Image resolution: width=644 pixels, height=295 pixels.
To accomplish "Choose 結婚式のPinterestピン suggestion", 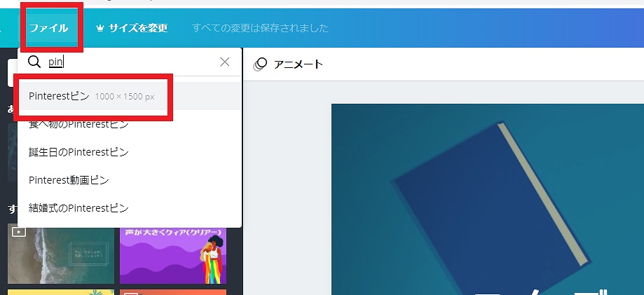I will coord(130,208).
